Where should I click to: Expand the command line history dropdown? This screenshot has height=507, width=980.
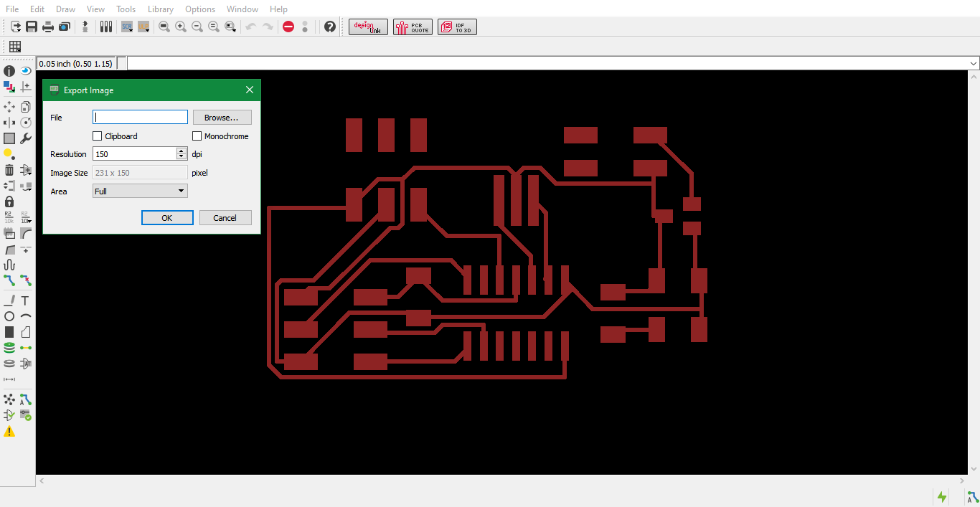click(974, 64)
